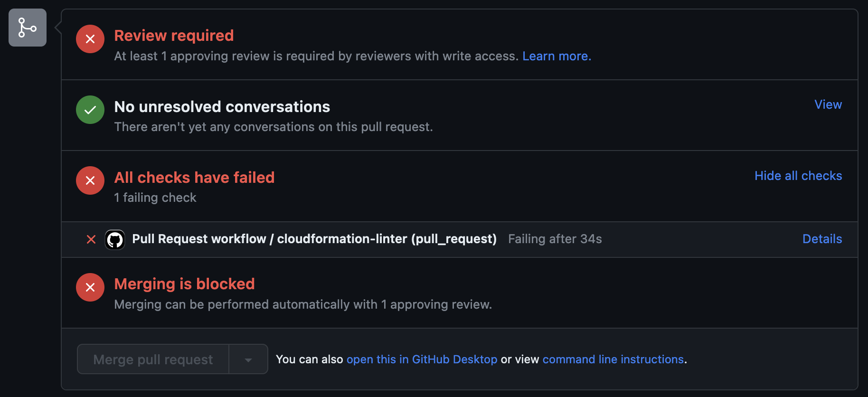Click the red X next to the cloudformation-linter check
Viewport: 868px width, 397px height.
tap(91, 239)
